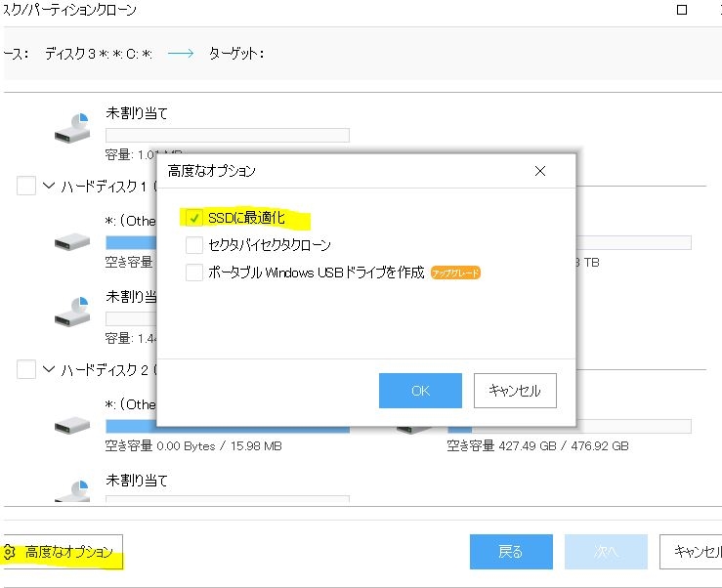Click the 次へ button
This screenshot has height=588, width=722.
(x=606, y=552)
